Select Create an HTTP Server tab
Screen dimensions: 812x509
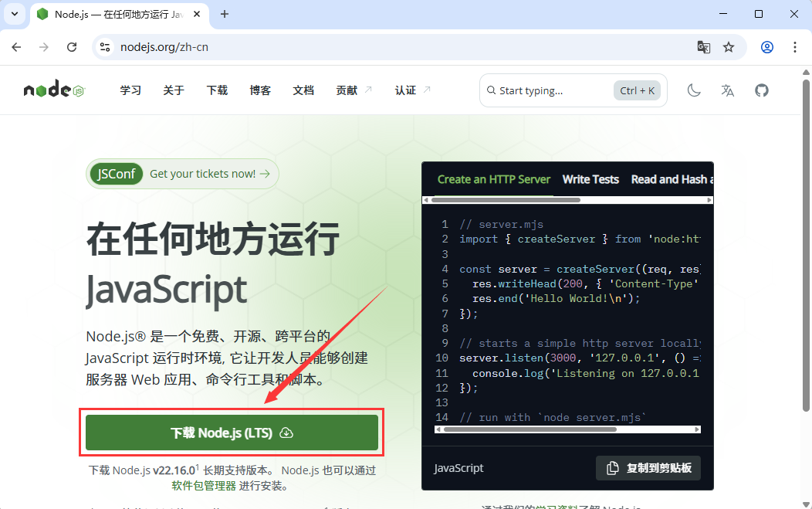493,179
